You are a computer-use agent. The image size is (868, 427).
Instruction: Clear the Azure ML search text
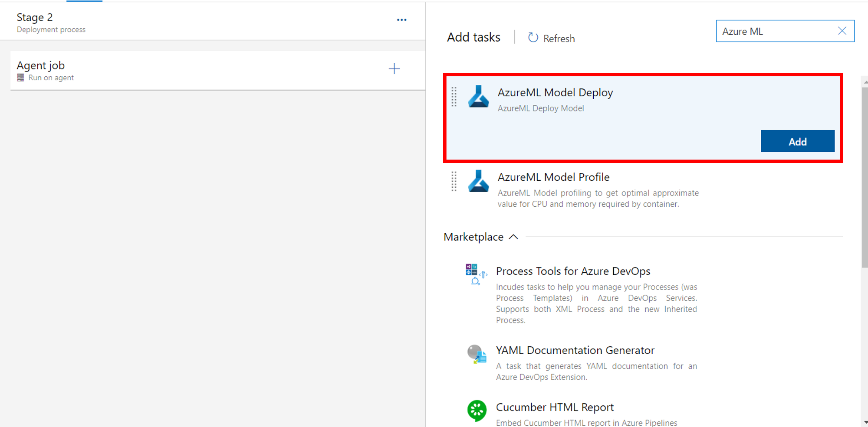point(842,31)
